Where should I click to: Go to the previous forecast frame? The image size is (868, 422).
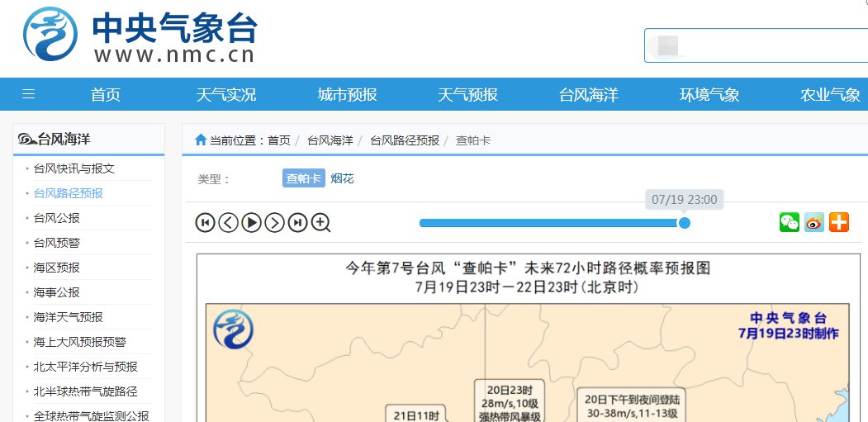click(228, 222)
